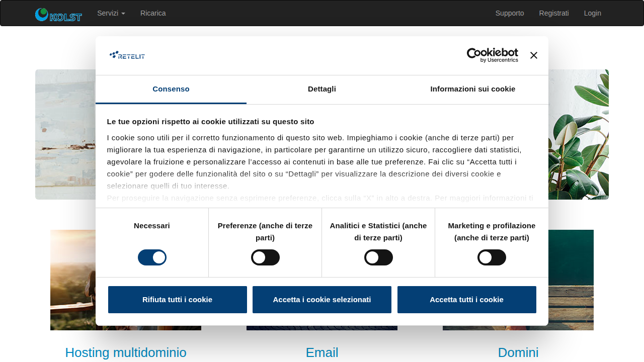Click Accetta tutti i cookie button
644x362 pixels.
[x=467, y=300]
